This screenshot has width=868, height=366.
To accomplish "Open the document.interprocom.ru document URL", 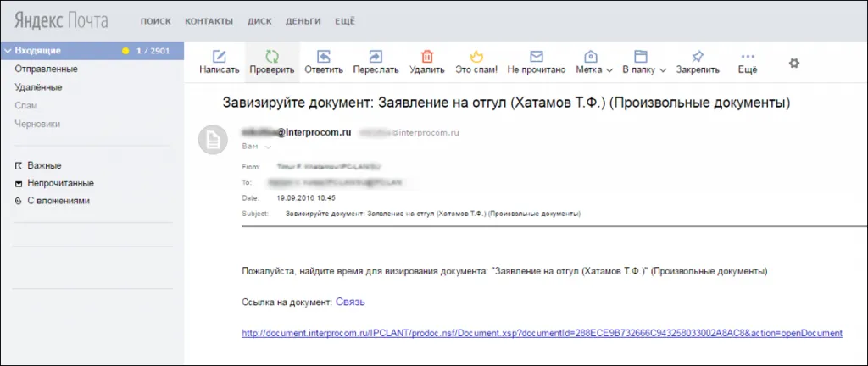I will click(x=542, y=333).
